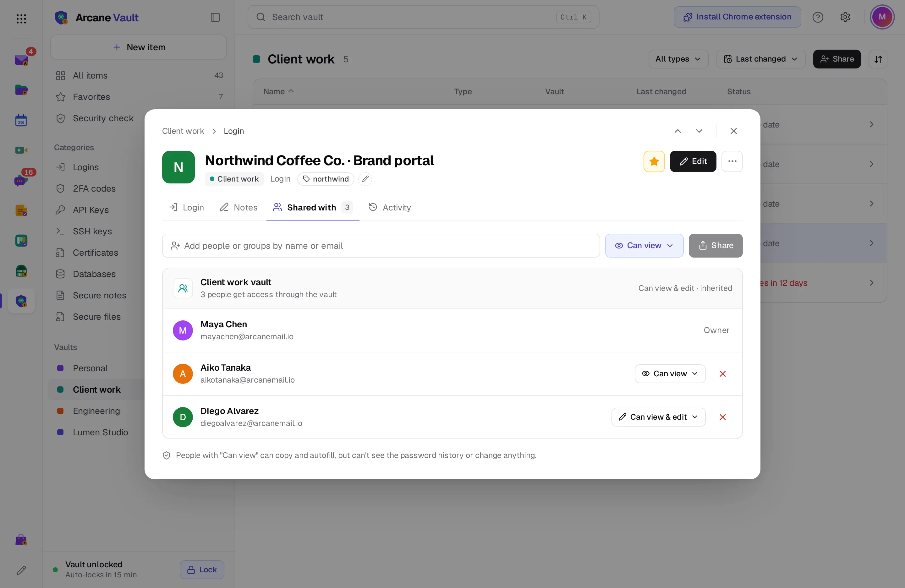Close the item detail dialog
The image size is (905, 588).
click(x=733, y=131)
